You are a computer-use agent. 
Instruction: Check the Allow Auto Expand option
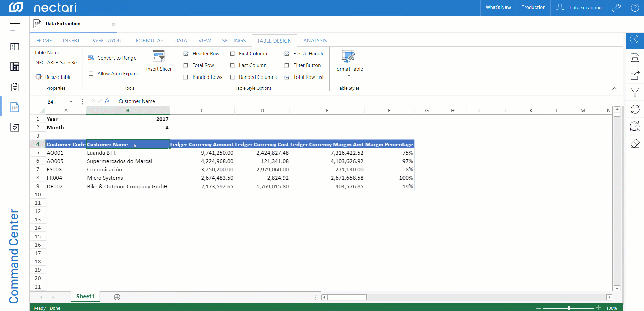click(x=91, y=74)
